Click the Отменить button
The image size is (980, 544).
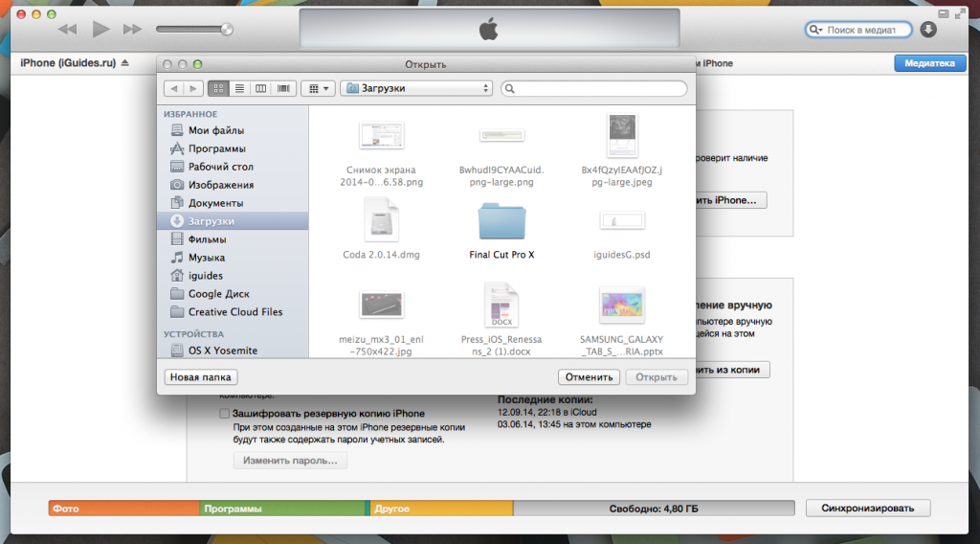588,377
